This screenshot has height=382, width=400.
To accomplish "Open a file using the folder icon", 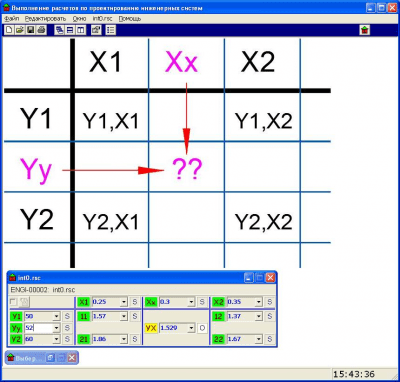I will point(19,30).
